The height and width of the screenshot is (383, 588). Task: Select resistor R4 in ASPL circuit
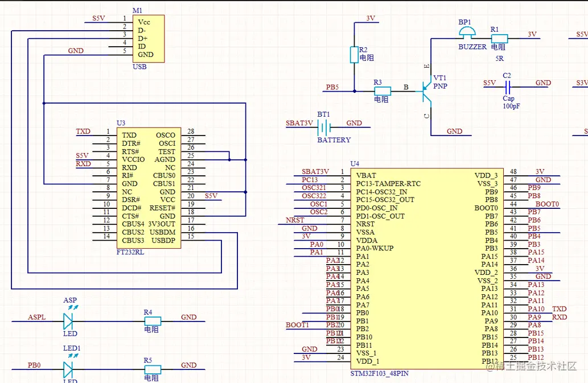click(153, 321)
